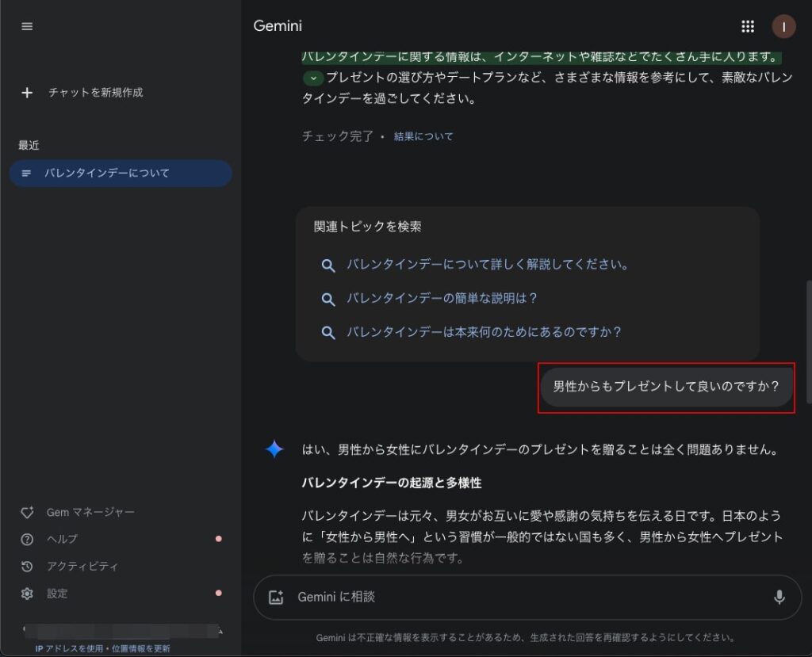Click the user message 男性からもプレゼントして良いのですか？

(666, 387)
